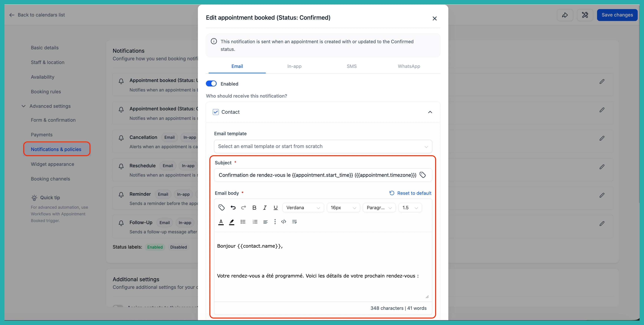Image resolution: width=644 pixels, height=325 pixels.
Task: Open the tools icon beside Save changes
Action: tap(585, 15)
